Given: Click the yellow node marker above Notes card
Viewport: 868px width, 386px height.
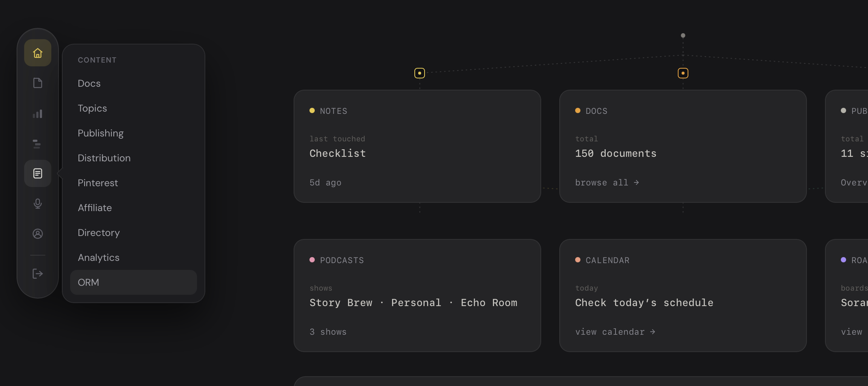Looking at the screenshot, I should 420,73.
